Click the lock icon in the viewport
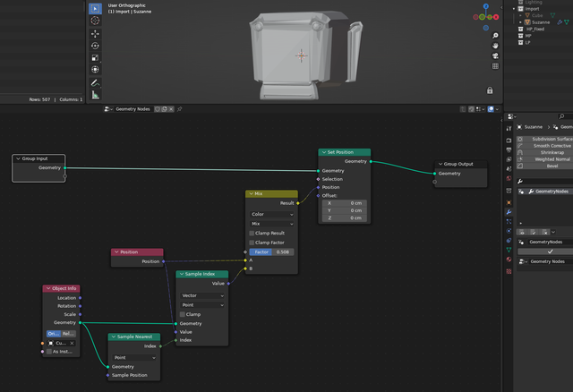This screenshot has width=573, height=392. coord(490,90)
